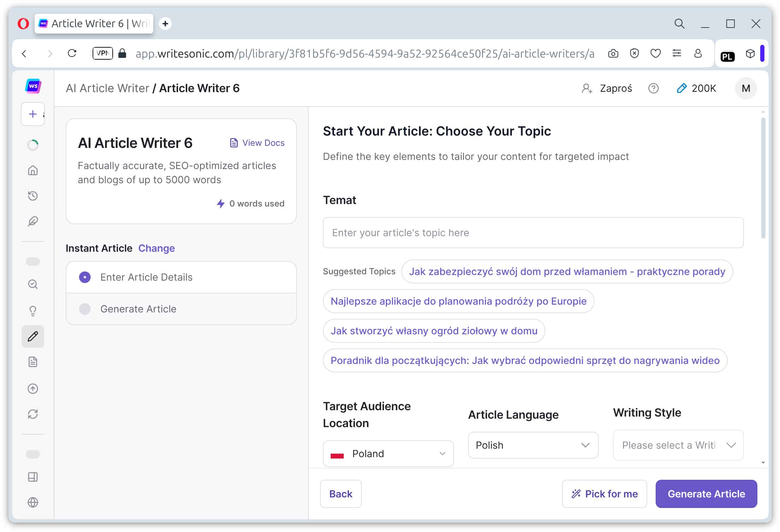
Task: Click the Zaproś invite button
Action: pyautogui.click(x=607, y=88)
